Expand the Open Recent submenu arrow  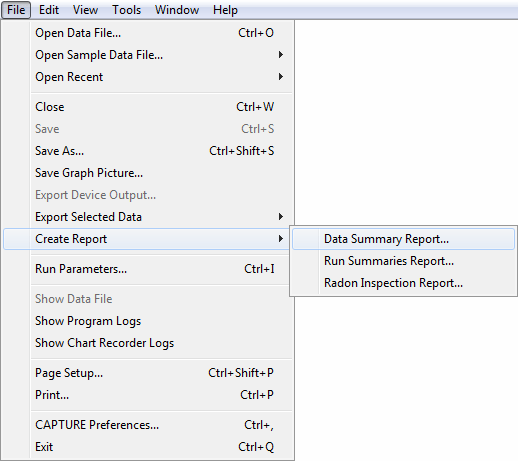pos(281,77)
